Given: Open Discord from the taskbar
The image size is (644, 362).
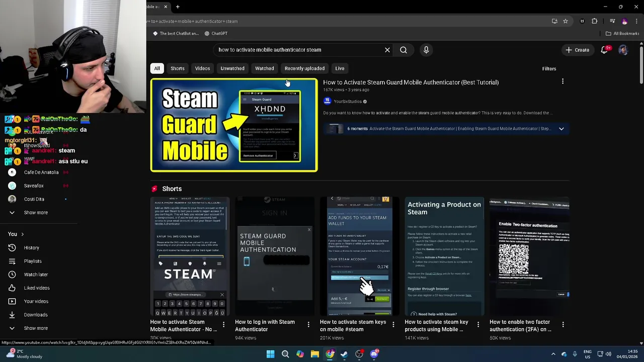Looking at the screenshot, I should pyautogui.click(x=374, y=354).
